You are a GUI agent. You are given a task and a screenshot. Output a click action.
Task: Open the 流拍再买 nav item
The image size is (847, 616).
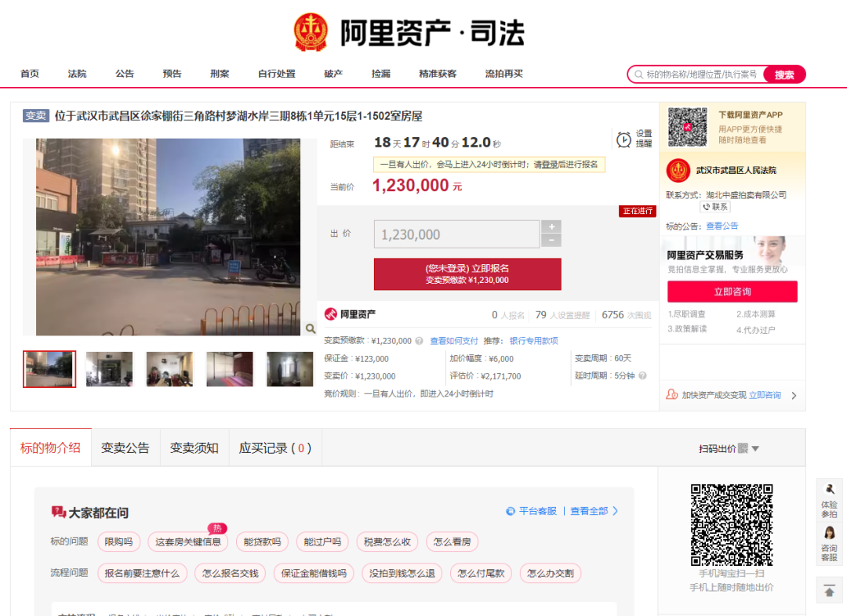pyautogui.click(x=504, y=74)
